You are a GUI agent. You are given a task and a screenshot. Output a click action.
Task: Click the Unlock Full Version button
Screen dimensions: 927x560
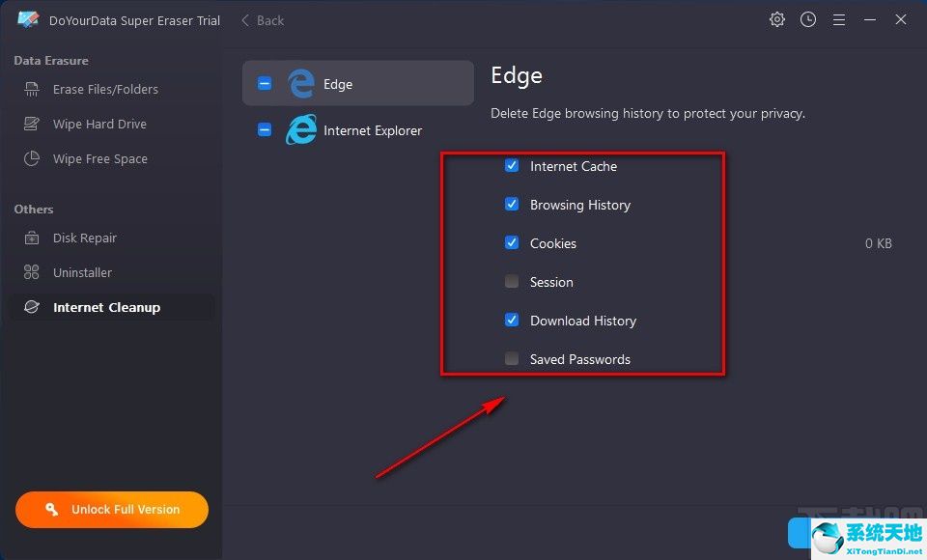(112, 509)
